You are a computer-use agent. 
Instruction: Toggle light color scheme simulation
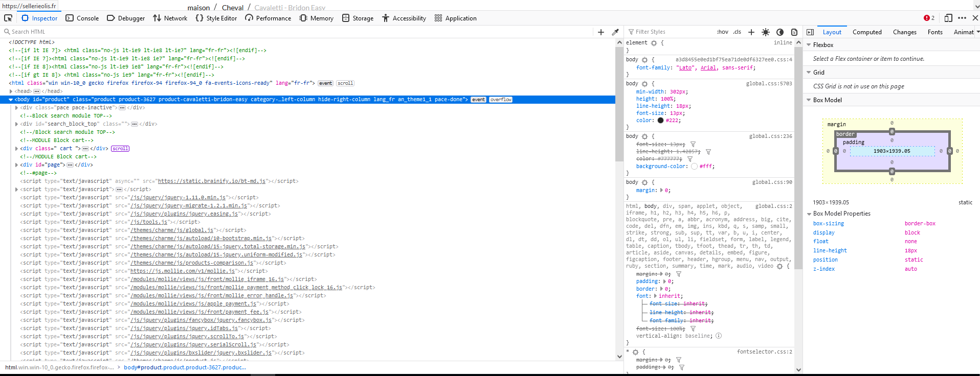click(x=766, y=32)
